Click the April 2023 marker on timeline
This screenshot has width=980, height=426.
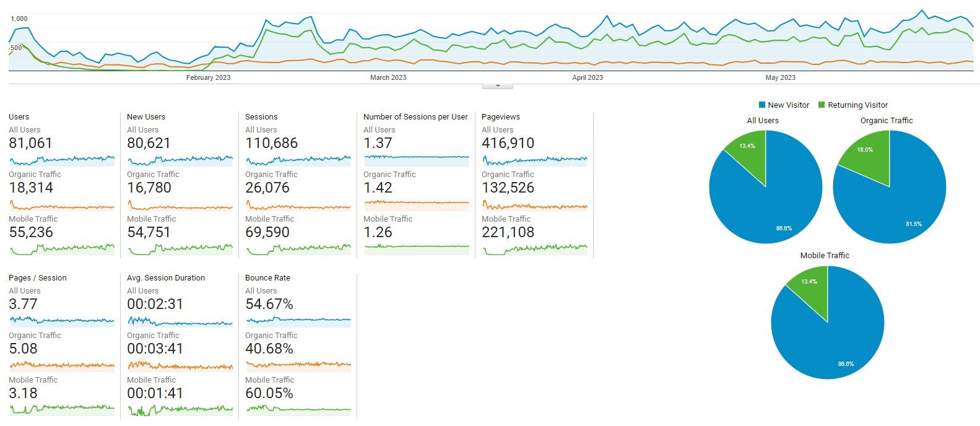(588, 78)
